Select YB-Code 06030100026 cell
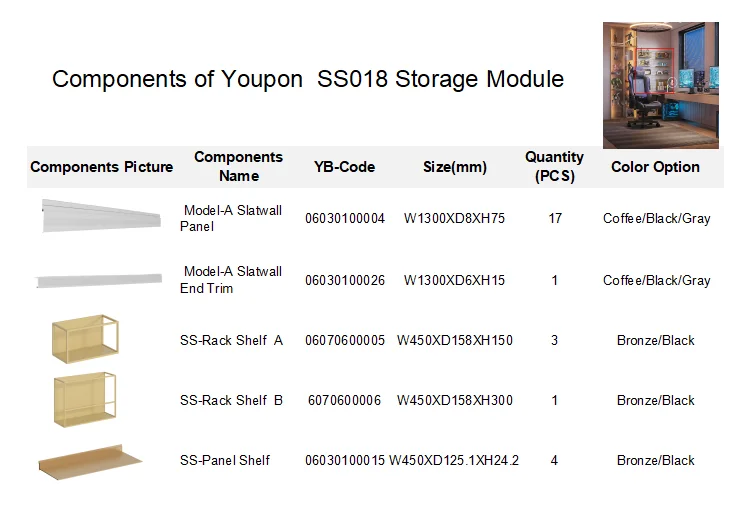 coord(345,280)
